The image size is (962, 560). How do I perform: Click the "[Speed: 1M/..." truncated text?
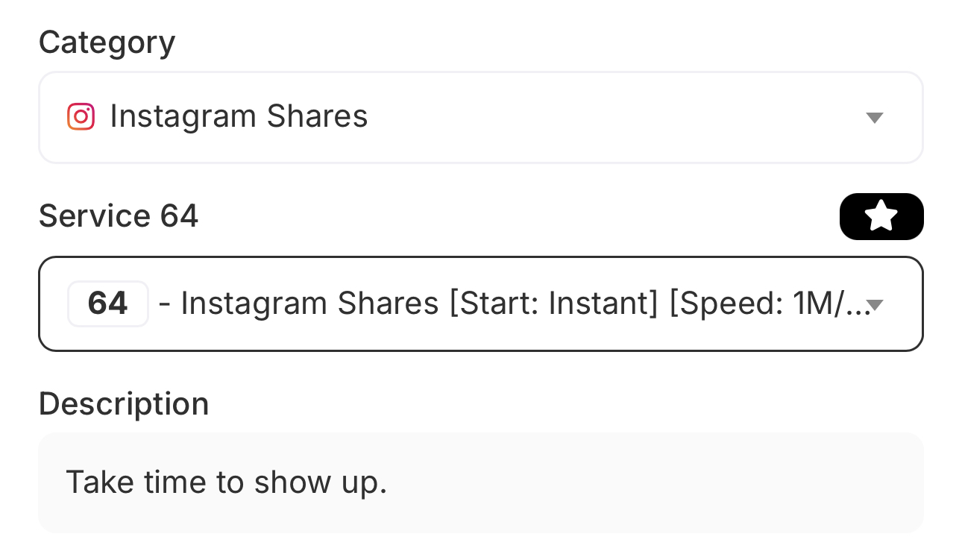pos(768,303)
